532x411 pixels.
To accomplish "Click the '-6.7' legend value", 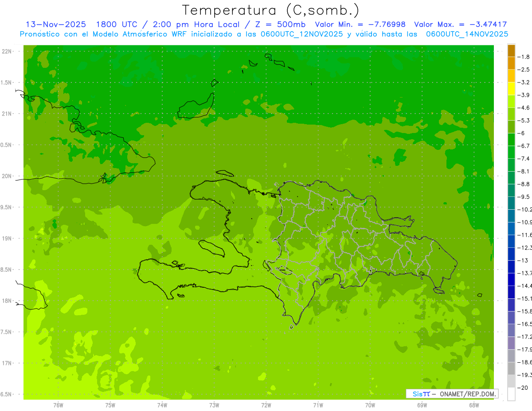I will [x=524, y=146].
